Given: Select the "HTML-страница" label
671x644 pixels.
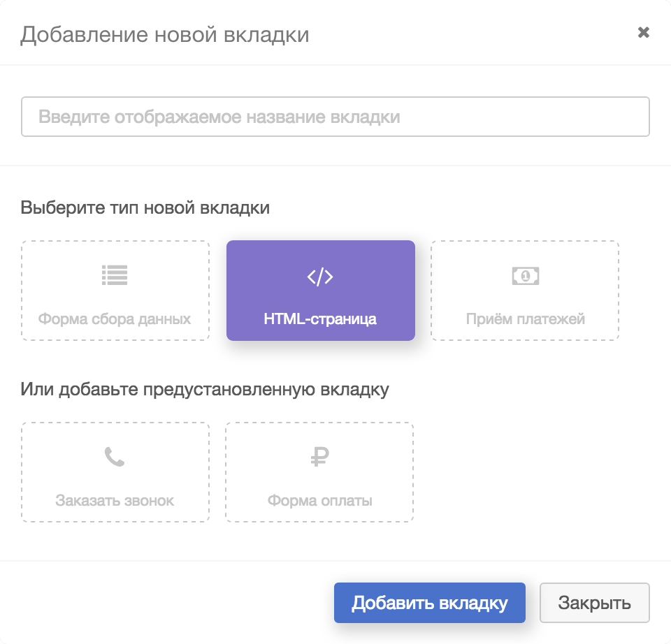Looking at the screenshot, I should [x=320, y=319].
